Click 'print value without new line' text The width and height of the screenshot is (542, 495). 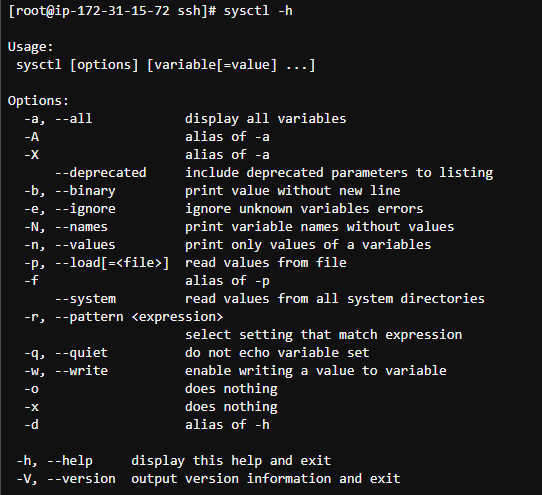tap(292, 190)
